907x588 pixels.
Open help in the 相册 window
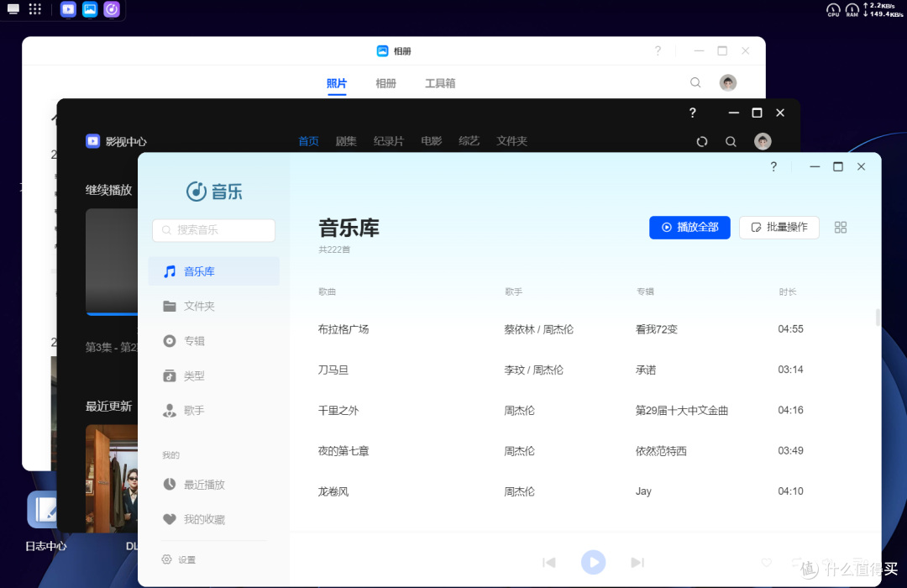click(658, 51)
